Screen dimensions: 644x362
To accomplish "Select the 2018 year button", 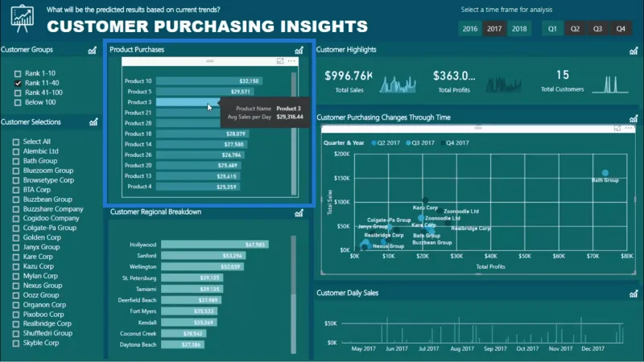I will 519,29.
